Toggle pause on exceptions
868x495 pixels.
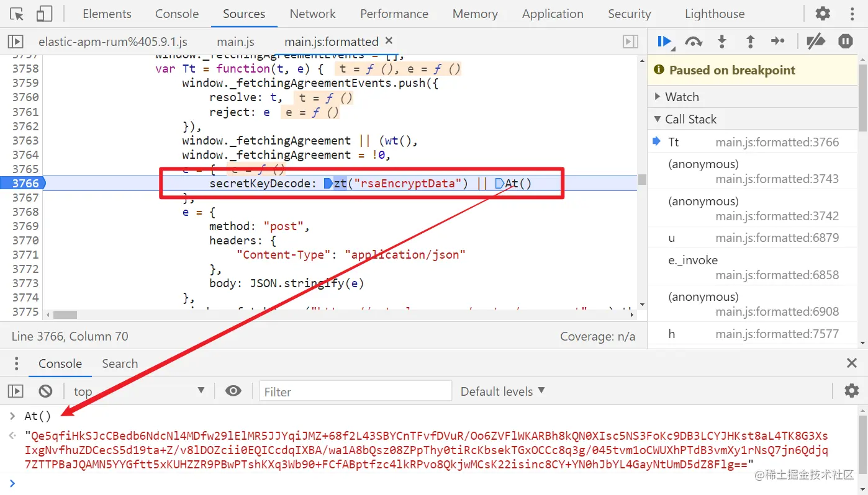coord(846,42)
